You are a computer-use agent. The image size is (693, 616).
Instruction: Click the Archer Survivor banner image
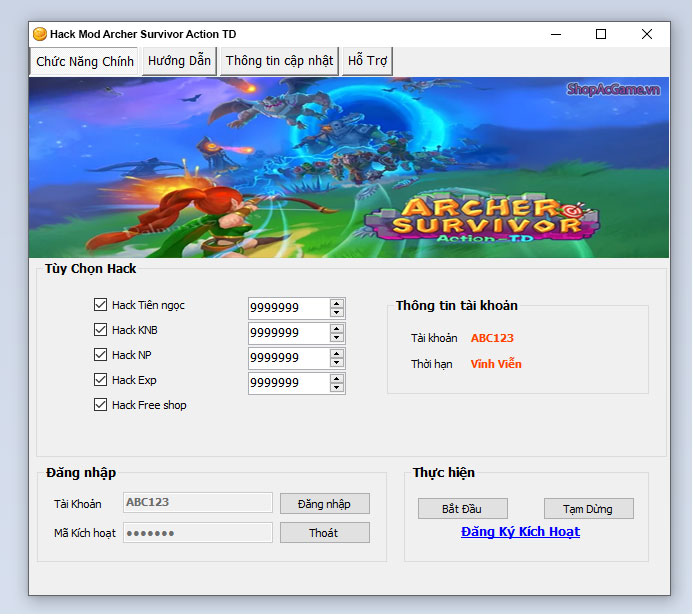(349, 167)
